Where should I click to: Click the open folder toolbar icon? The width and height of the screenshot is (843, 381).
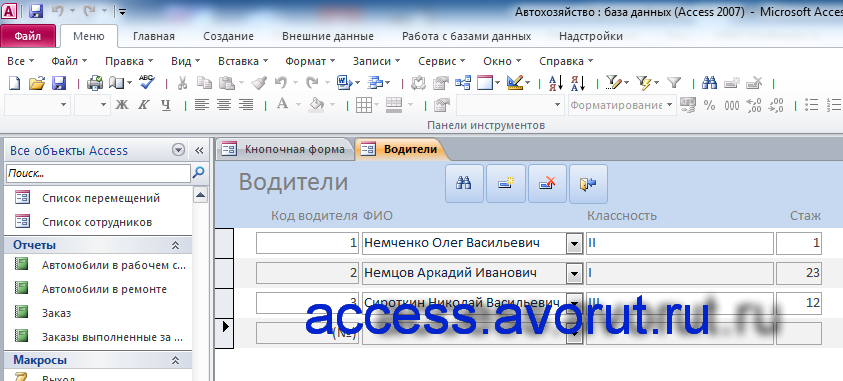click(37, 83)
